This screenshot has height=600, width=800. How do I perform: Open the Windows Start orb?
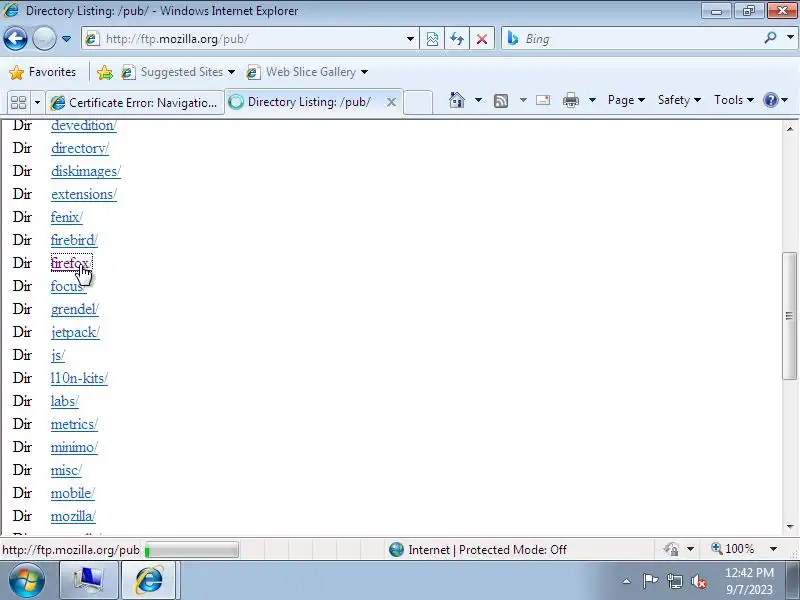pos(26,580)
